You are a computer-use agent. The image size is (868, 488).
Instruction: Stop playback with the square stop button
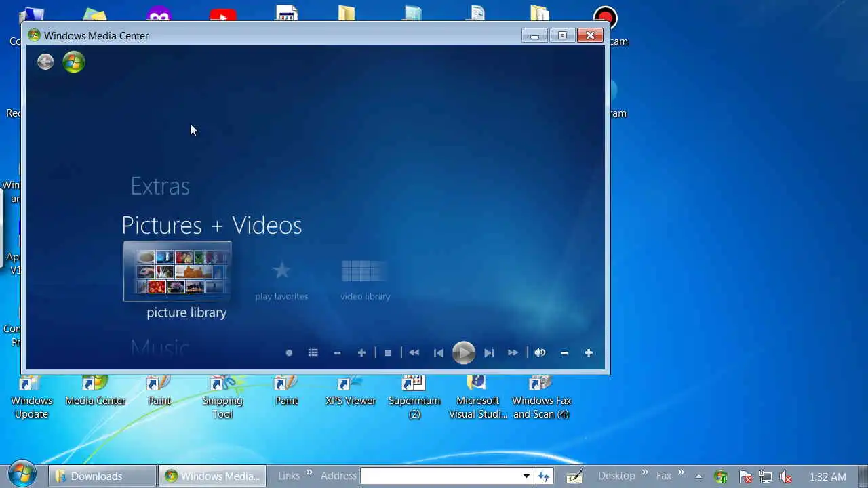(388, 352)
